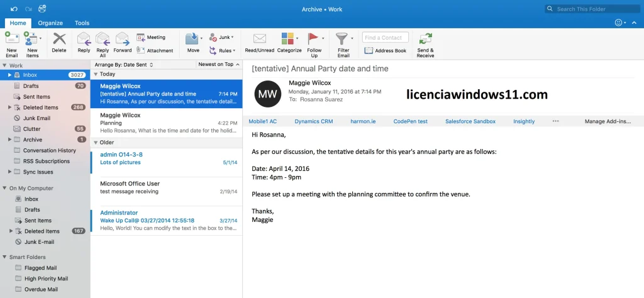
Task: Open the test message receiving email
Action: (166, 191)
